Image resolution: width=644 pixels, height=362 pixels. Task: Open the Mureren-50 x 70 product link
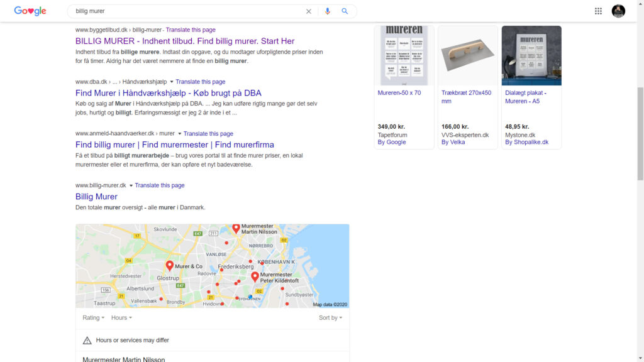coord(399,93)
